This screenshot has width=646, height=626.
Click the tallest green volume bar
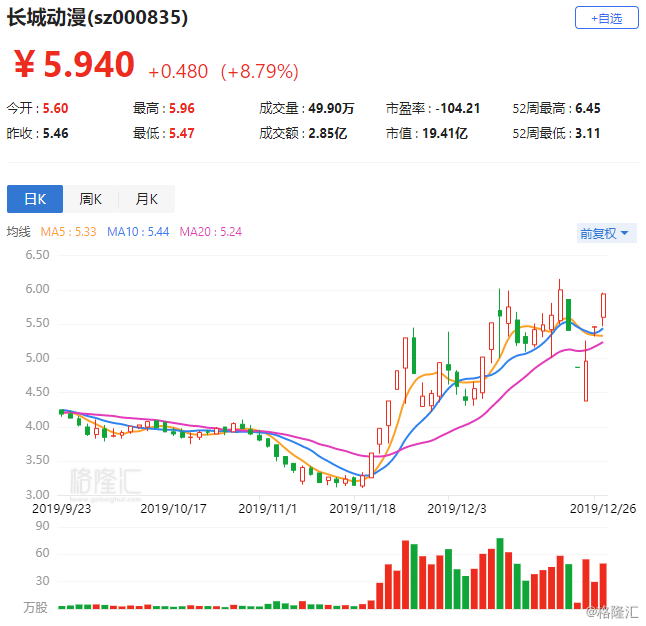click(500, 573)
